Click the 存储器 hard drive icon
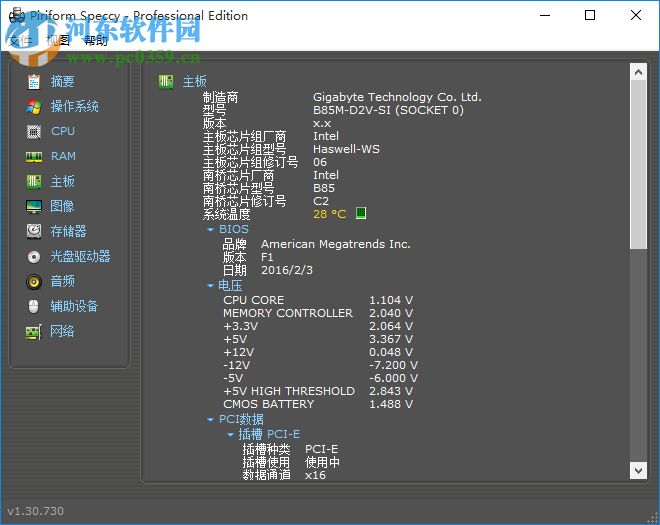This screenshot has width=660, height=525. 34,231
